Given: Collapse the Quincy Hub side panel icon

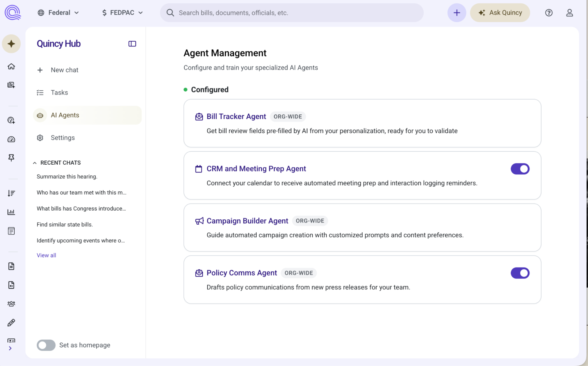Looking at the screenshot, I should (x=132, y=44).
